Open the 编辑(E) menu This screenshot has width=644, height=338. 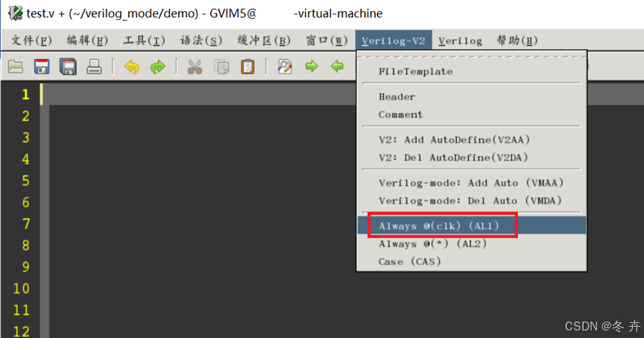click(x=87, y=40)
